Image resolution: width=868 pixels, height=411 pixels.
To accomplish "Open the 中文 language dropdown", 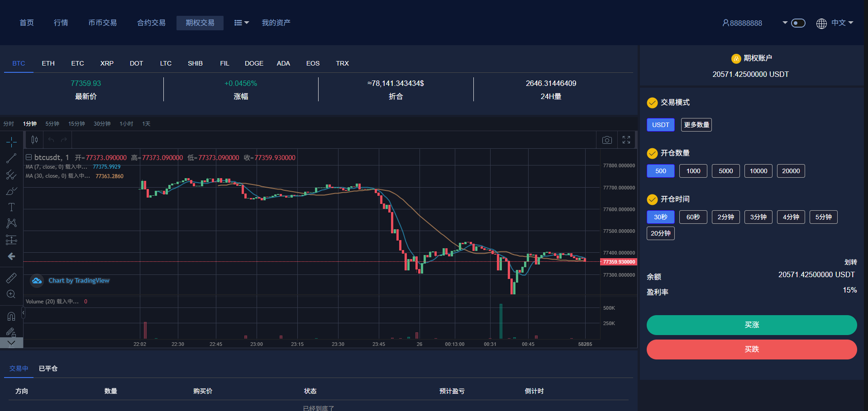I will 841,23.
